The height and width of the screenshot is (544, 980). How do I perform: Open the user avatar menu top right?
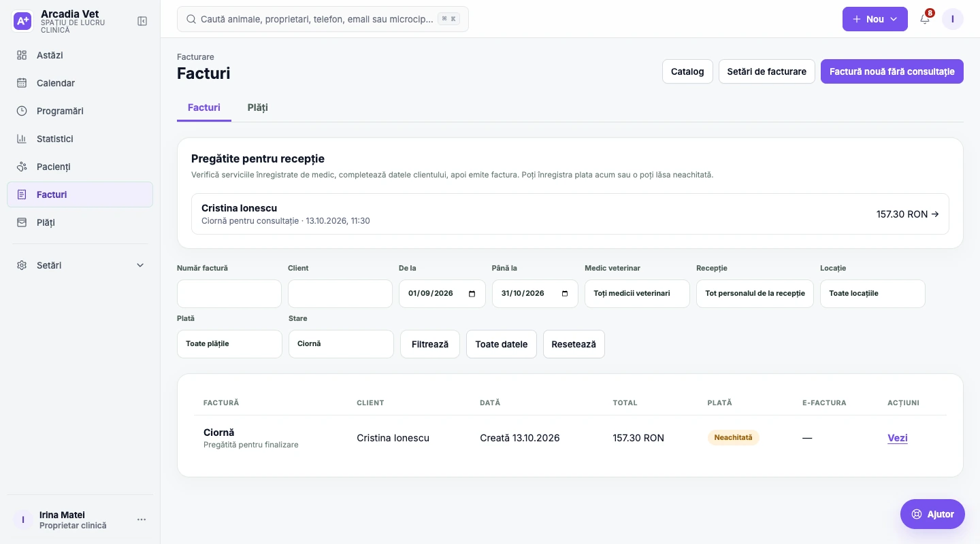point(953,19)
